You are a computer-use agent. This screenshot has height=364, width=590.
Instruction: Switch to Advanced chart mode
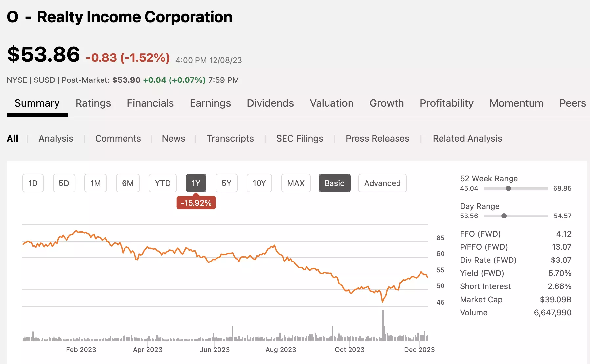pos(382,183)
